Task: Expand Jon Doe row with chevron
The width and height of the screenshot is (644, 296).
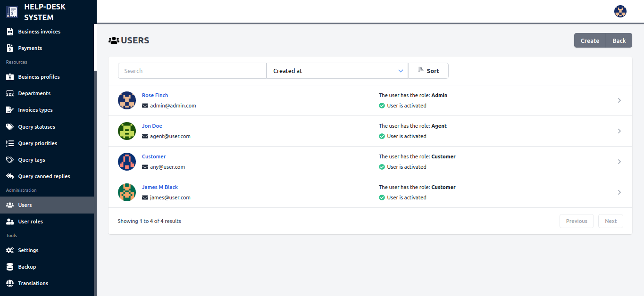Action: tap(619, 131)
